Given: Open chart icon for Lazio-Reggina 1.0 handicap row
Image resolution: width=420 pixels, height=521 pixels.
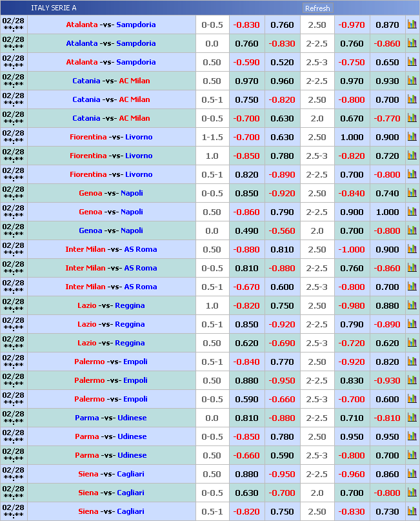Looking at the screenshot, I should [x=412, y=305].
